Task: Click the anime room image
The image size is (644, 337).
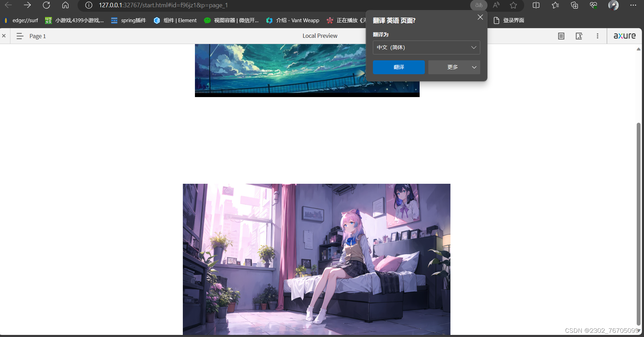Action: (316, 259)
